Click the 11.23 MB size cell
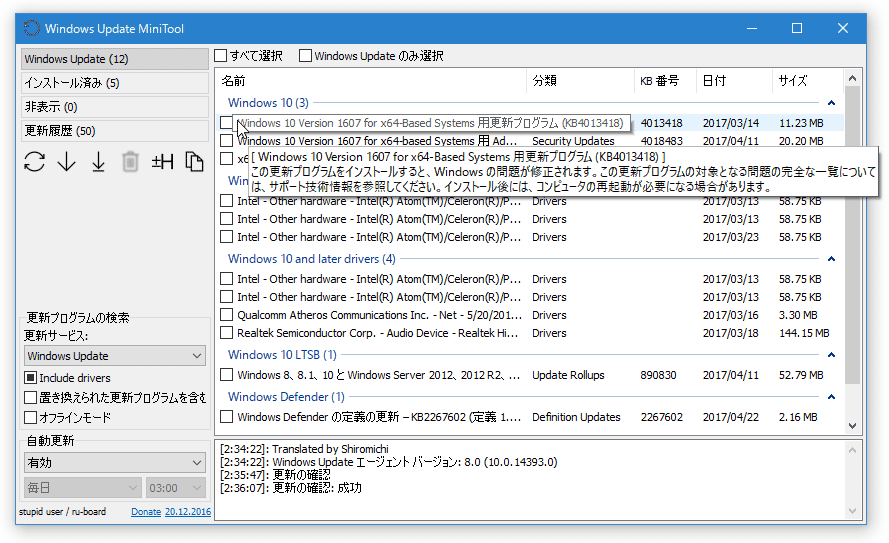This screenshot has width=889, height=543. (801, 122)
